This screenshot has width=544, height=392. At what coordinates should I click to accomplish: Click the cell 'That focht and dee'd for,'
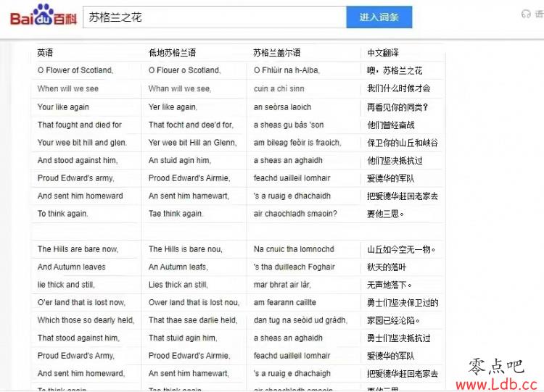(x=191, y=125)
